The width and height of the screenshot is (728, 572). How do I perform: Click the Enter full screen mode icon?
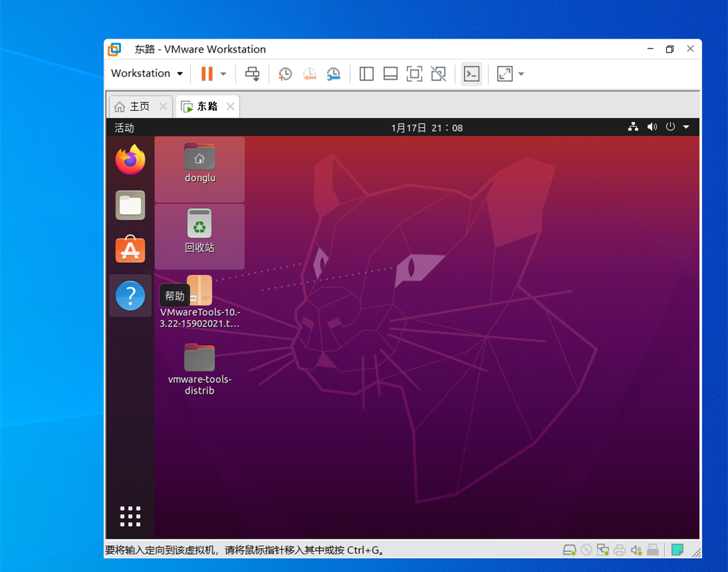(x=414, y=73)
